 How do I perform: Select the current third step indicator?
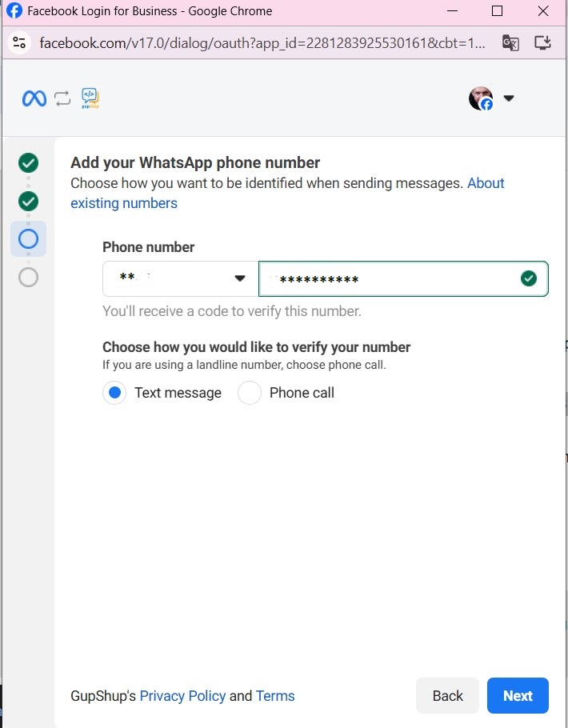[x=28, y=238]
